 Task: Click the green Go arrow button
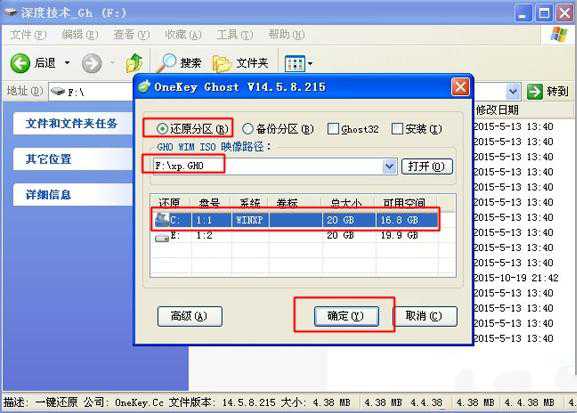[535, 91]
